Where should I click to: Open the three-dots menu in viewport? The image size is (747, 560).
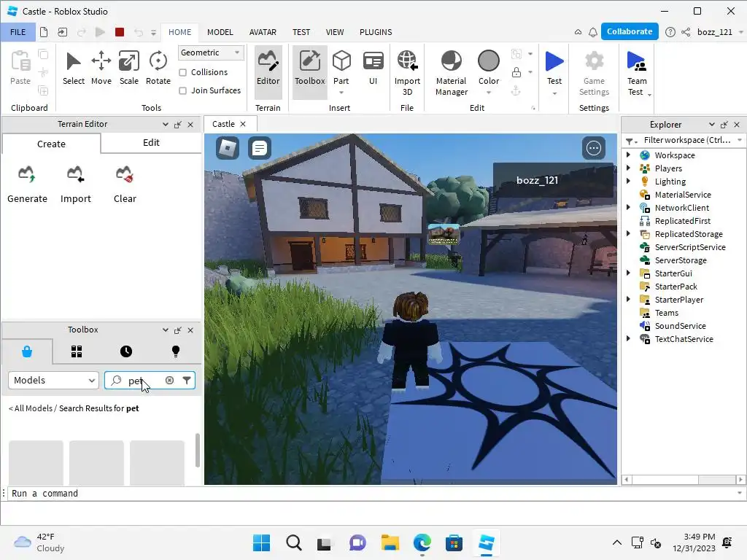tap(594, 148)
